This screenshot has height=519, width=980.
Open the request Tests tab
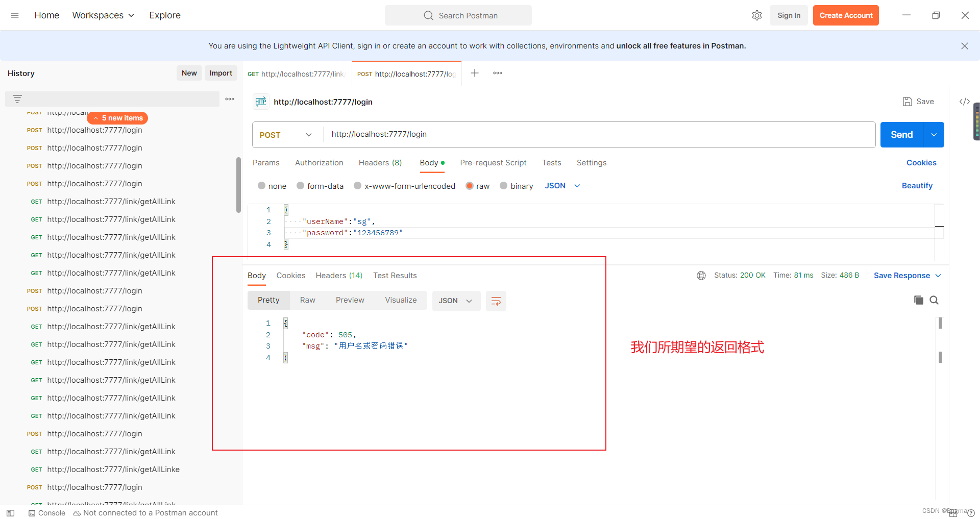552,163
